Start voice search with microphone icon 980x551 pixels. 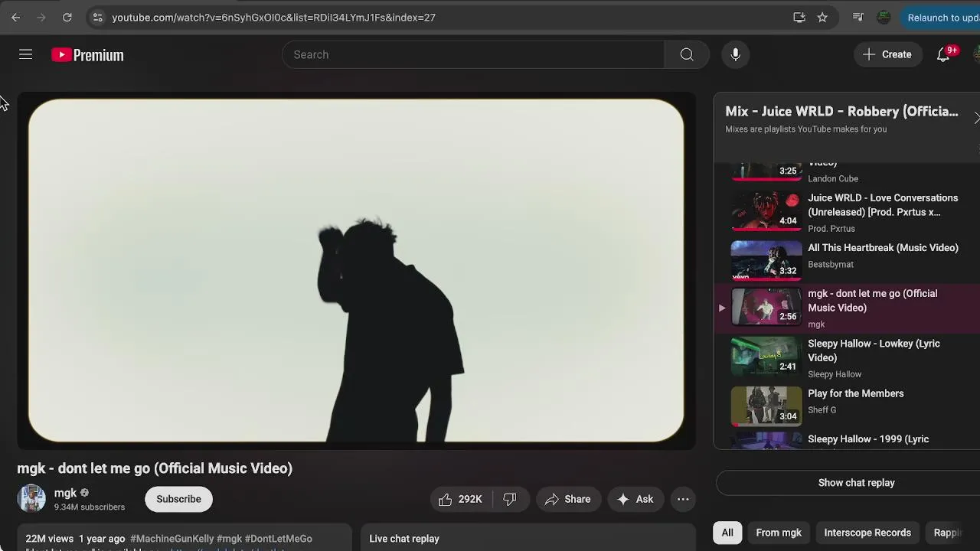coord(735,54)
